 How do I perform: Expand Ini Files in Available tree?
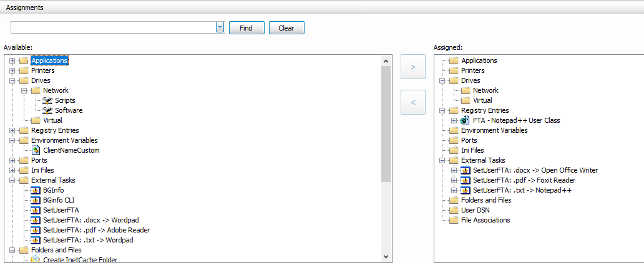(12, 170)
